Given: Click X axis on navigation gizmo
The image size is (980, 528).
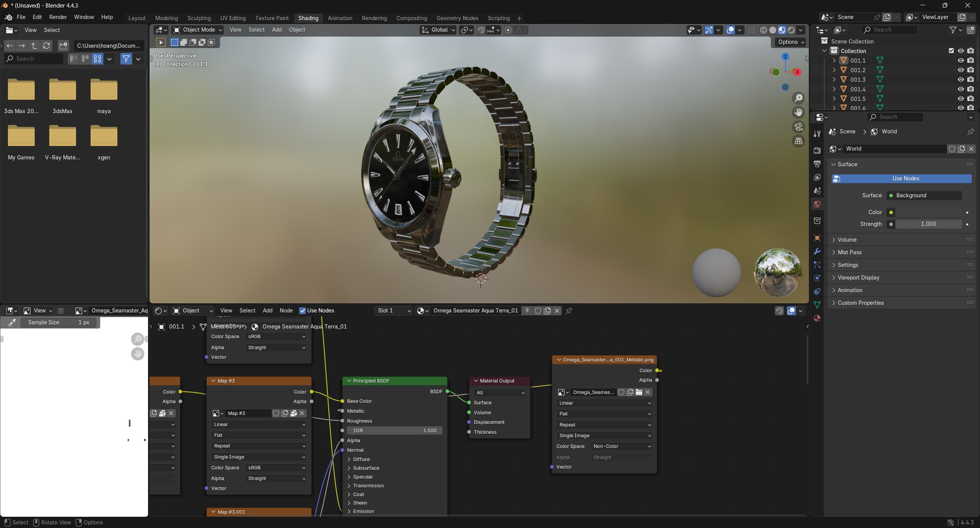Looking at the screenshot, I should pos(797,72).
